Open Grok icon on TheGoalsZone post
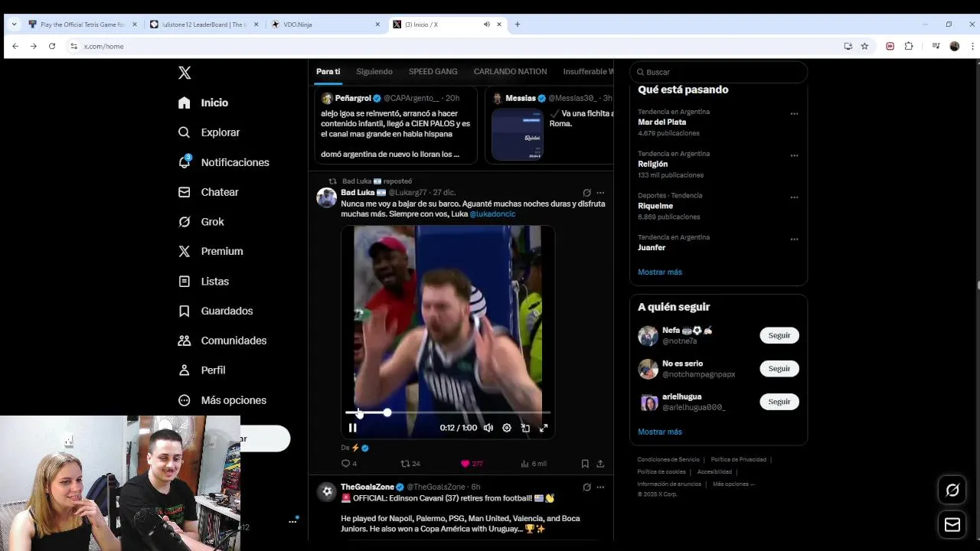 pyautogui.click(x=586, y=487)
